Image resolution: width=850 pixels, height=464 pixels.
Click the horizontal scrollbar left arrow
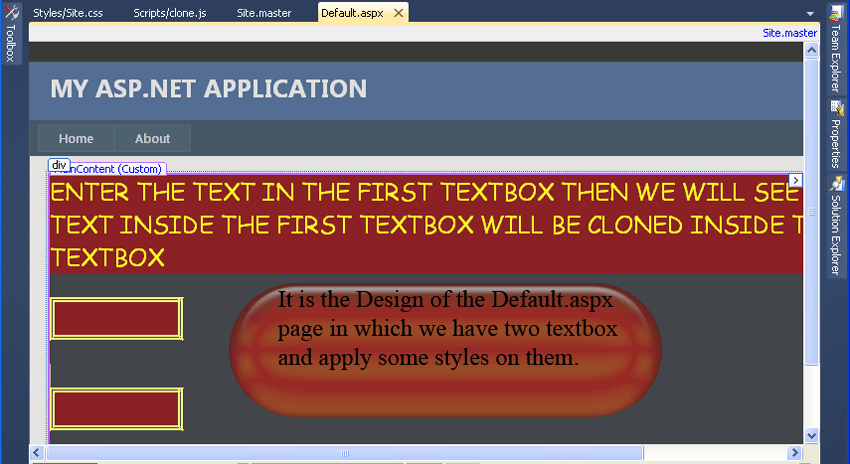coord(36,453)
